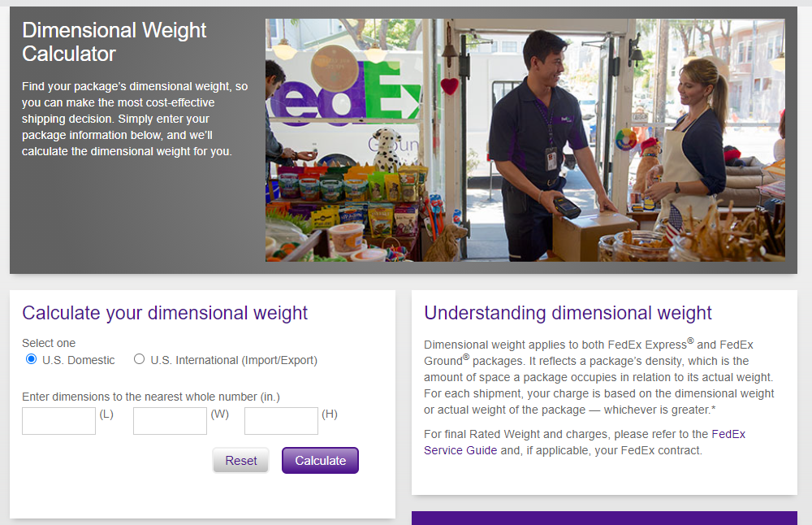
Task: Choose U.S. International (Import/Export) shipping option
Action: coord(139,358)
